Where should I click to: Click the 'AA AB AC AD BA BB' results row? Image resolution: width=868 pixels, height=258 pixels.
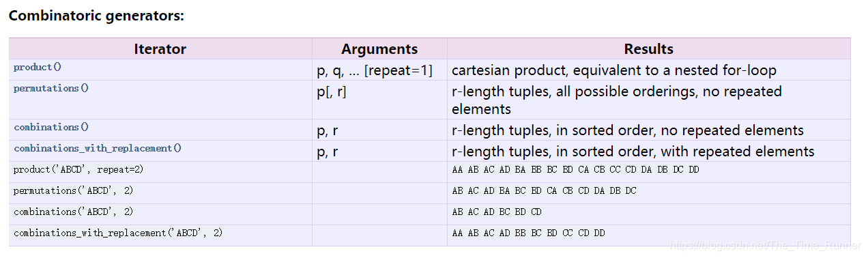[575, 169]
